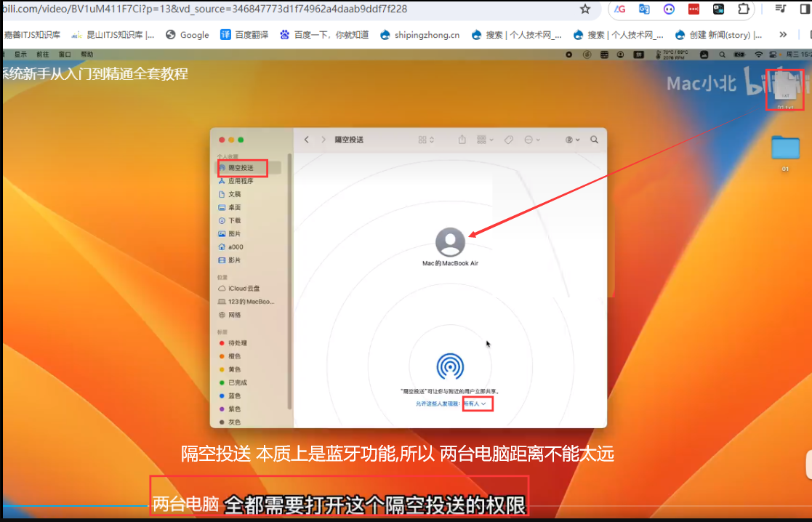Open the 百度翻译 bookmark
This screenshot has height=522, width=812.
(244, 35)
